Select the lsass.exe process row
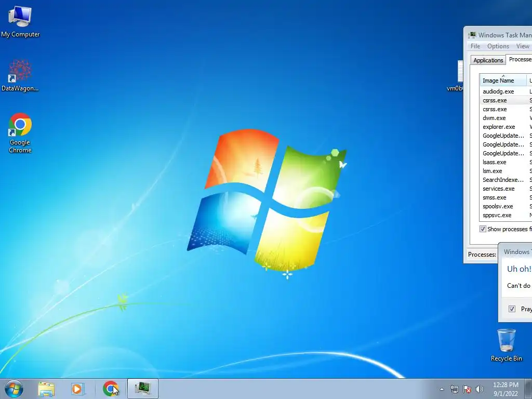Viewport: 532px width, 399px height. (506, 162)
